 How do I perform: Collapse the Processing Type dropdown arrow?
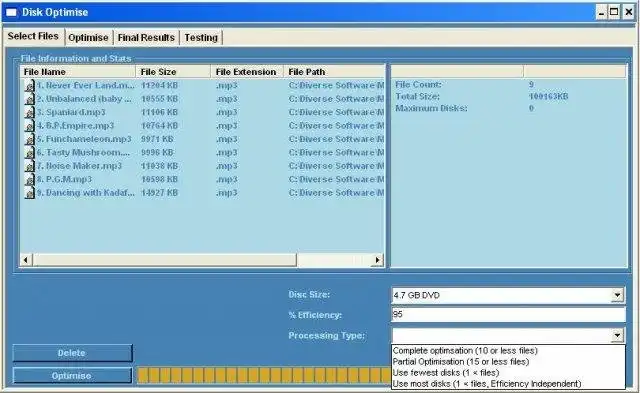(x=618, y=335)
